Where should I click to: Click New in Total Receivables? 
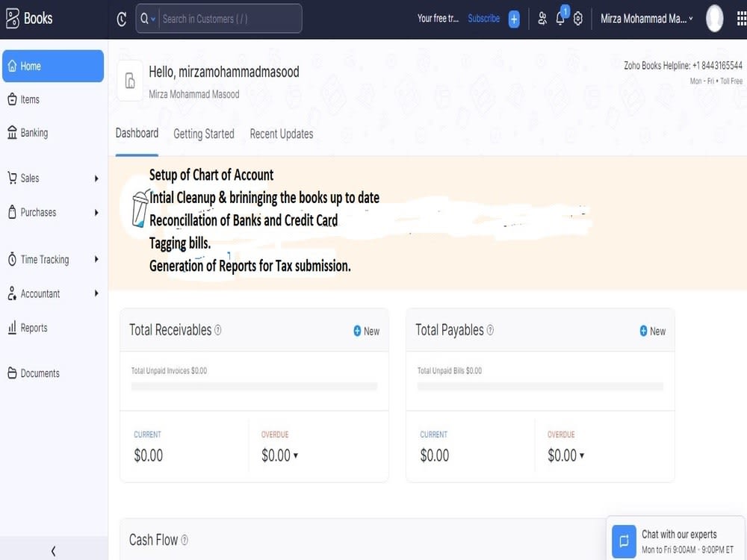(x=366, y=331)
